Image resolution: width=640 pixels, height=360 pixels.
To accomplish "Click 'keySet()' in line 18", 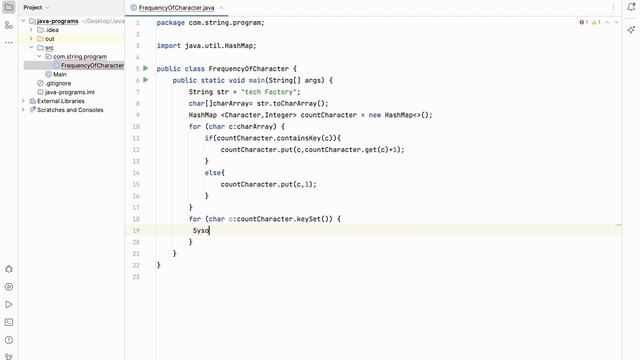I will pos(314,219).
